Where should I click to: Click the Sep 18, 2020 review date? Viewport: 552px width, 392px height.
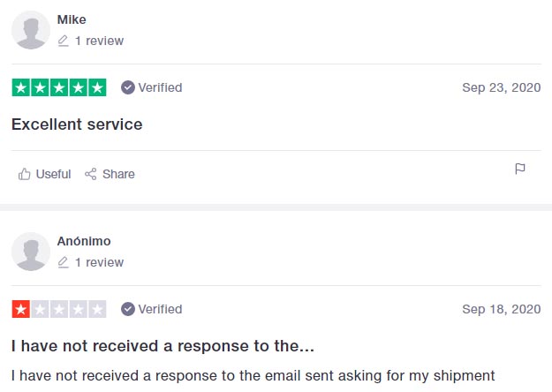(x=502, y=309)
